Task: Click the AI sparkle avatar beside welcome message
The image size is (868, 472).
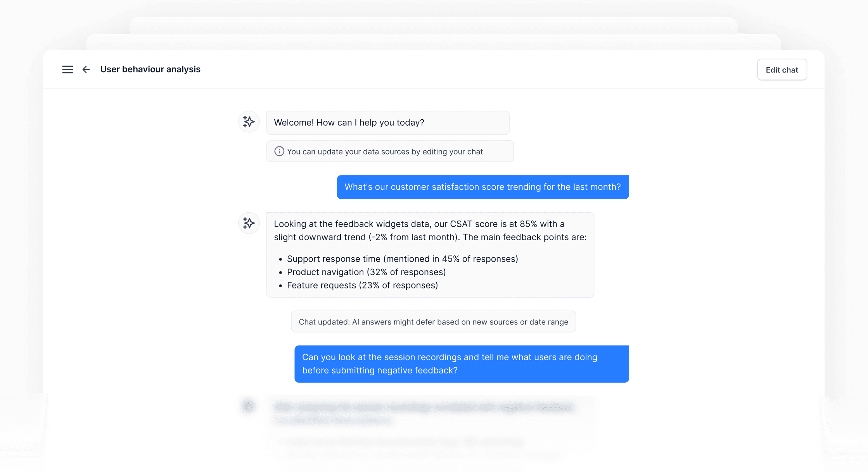Action: pyautogui.click(x=249, y=122)
